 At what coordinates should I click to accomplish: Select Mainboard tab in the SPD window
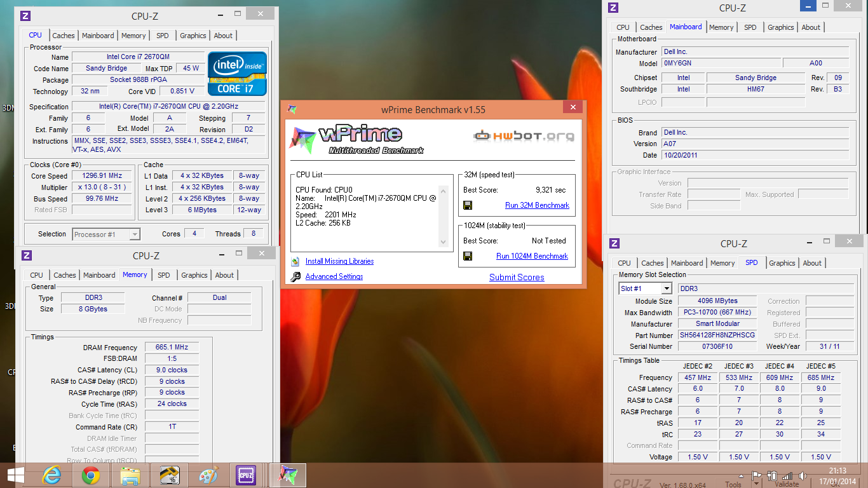click(688, 263)
